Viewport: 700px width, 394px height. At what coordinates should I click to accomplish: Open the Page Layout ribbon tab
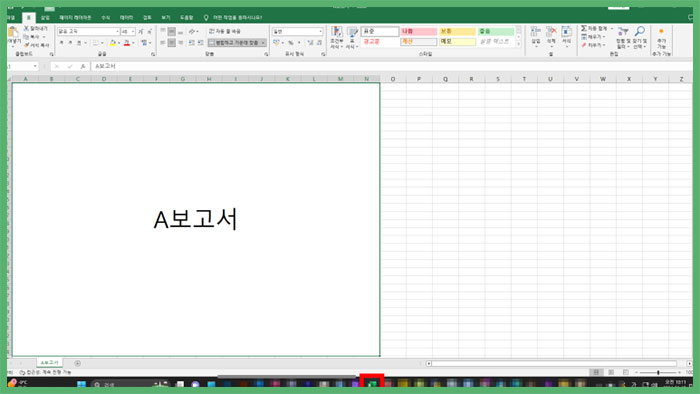click(x=75, y=17)
